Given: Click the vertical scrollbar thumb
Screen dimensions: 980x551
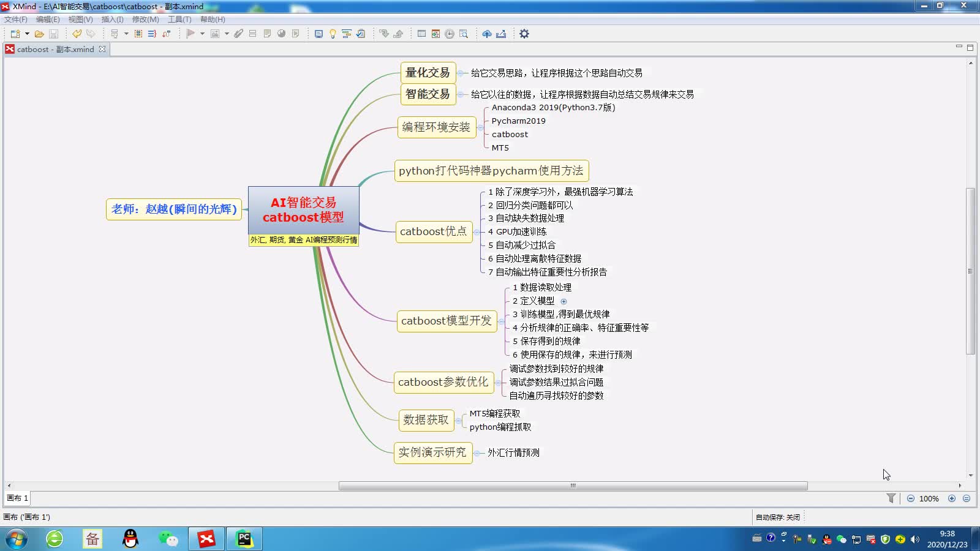Looking at the screenshot, I should coord(970,271).
